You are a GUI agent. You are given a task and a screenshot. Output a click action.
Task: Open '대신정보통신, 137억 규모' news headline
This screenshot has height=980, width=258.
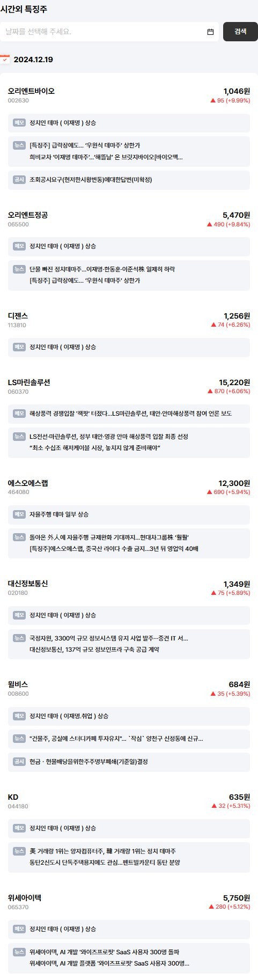point(94,649)
